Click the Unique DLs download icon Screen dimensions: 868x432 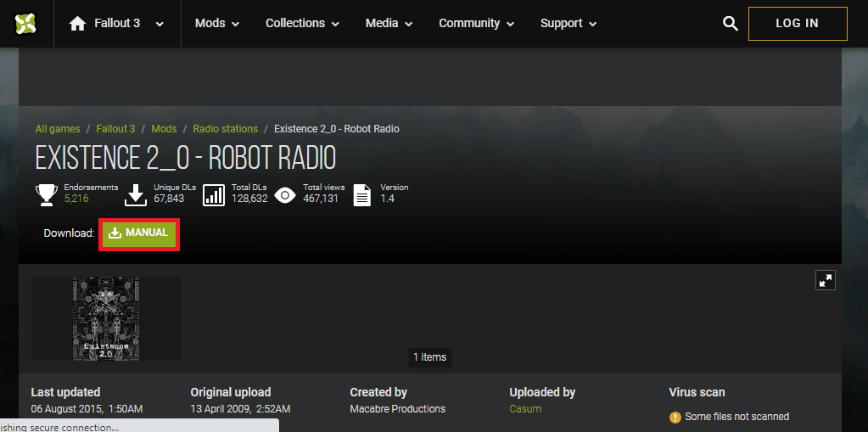tap(136, 195)
